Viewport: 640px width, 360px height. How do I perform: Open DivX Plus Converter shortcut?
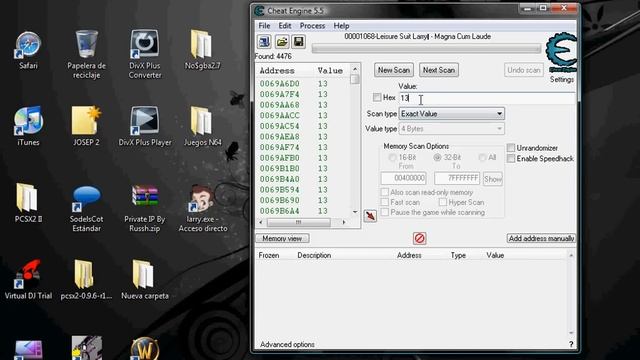[145, 54]
